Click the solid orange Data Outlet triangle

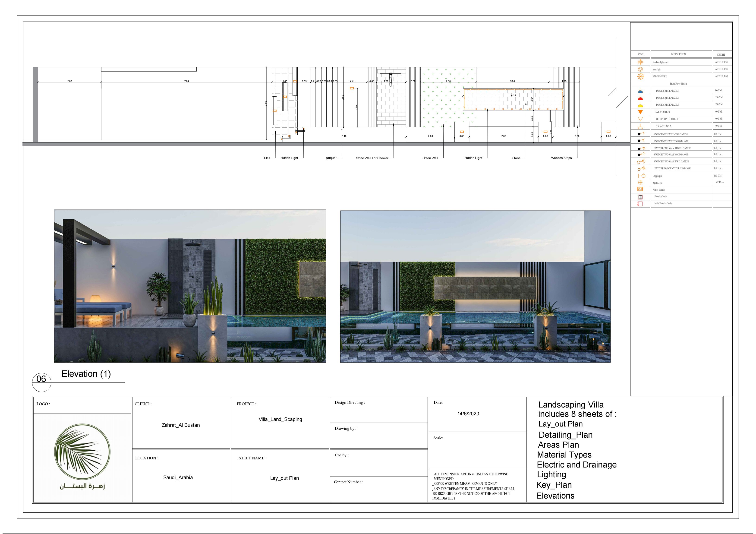640,112
